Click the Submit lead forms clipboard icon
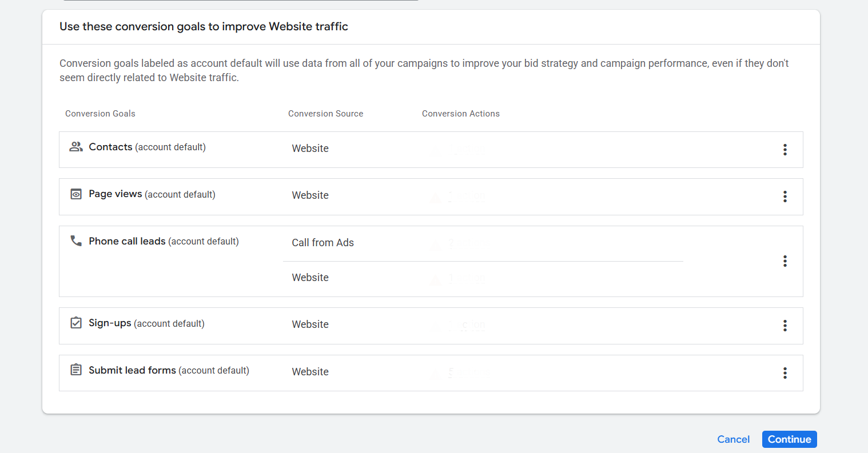The width and height of the screenshot is (868, 453). pyautogui.click(x=75, y=370)
